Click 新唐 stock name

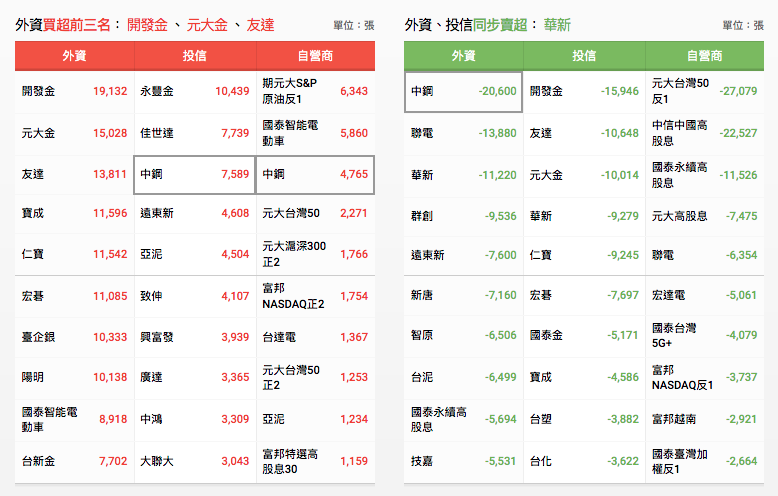coord(422,295)
